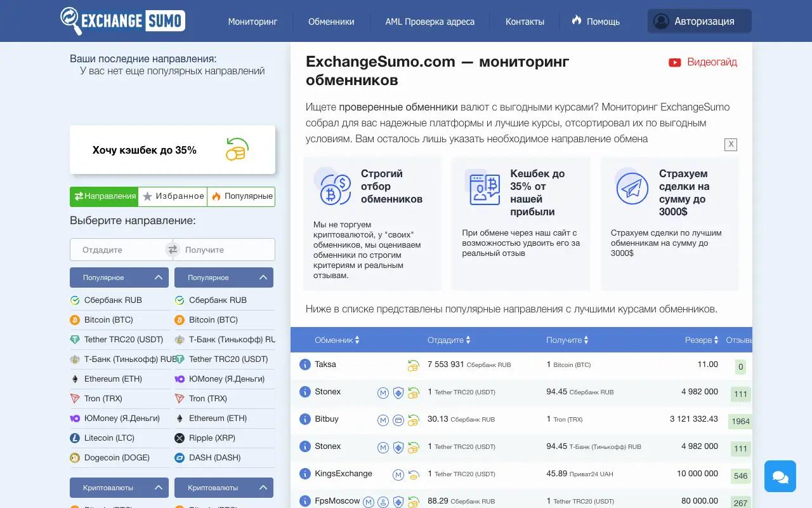
Task: Open Мониторинг menu item
Action: pos(252,22)
